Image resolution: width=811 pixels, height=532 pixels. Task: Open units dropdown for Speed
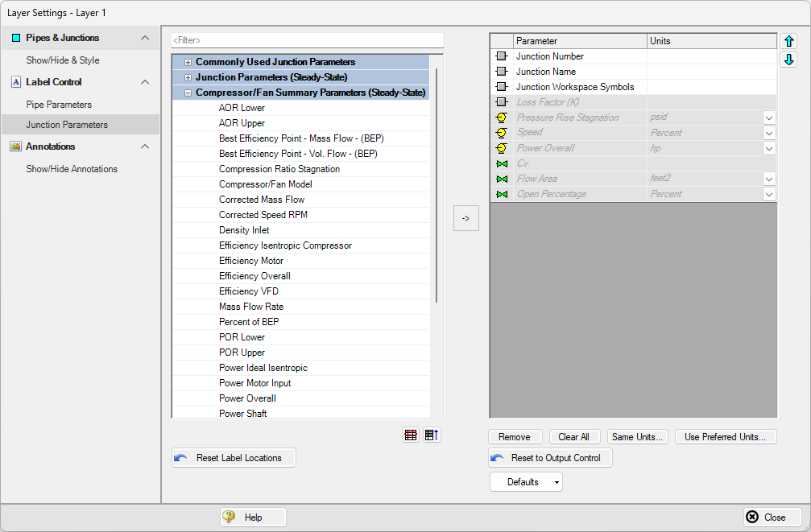769,133
